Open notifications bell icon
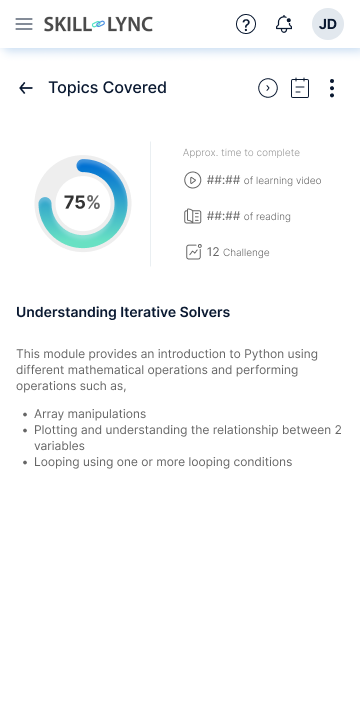The width and height of the screenshot is (360, 720). coord(284,24)
